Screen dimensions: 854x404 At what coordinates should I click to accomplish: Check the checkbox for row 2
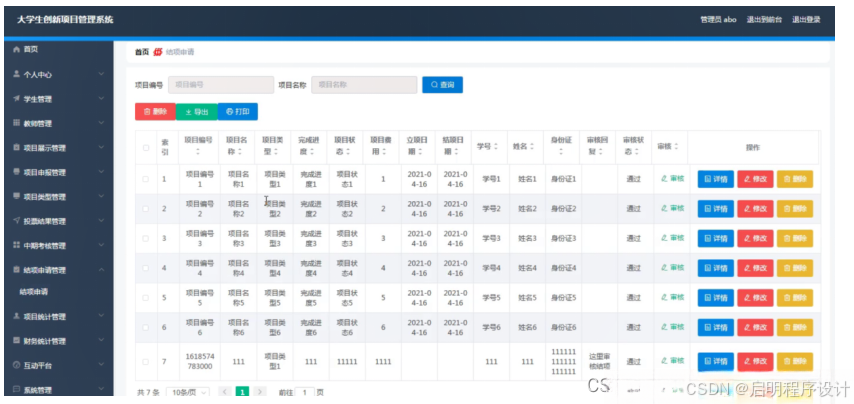click(145, 209)
